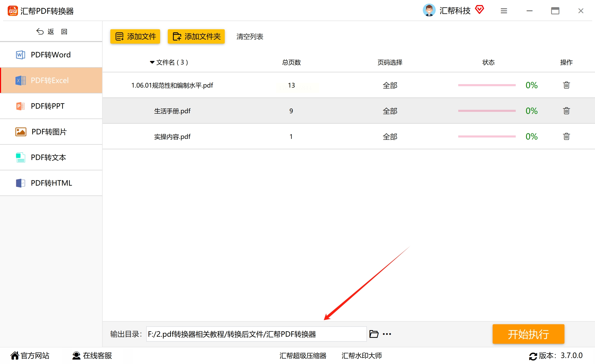The height and width of the screenshot is (364, 595).
Task: Click trash icon for 实操内容.pdf
Action: [566, 136]
